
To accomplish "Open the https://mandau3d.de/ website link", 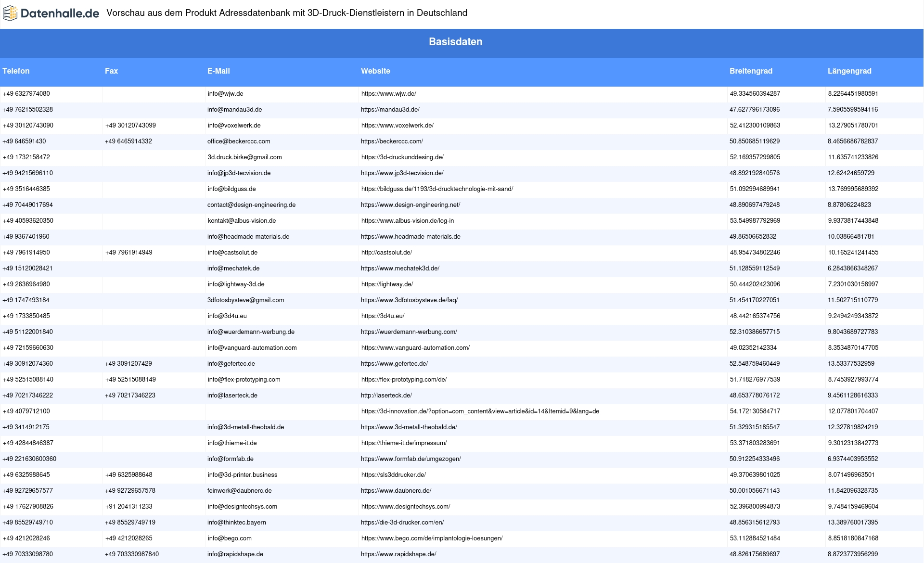I will pos(390,110).
